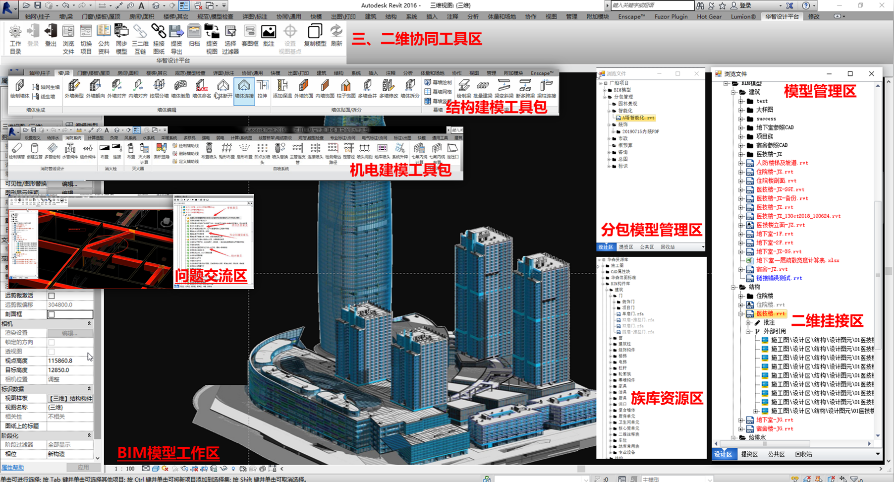
Task: Open 公共资料 book icon
Action: click(x=104, y=32)
